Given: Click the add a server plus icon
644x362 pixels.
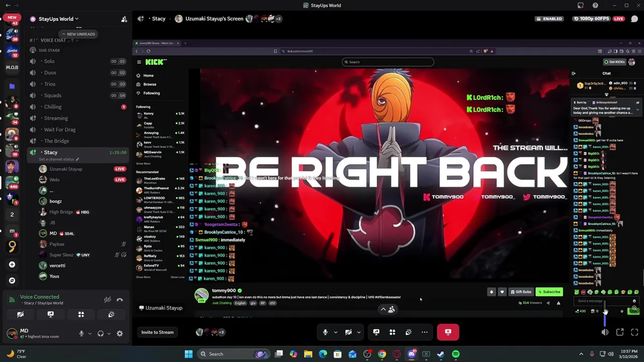Looking at the screenshot, I should (12, 264).
